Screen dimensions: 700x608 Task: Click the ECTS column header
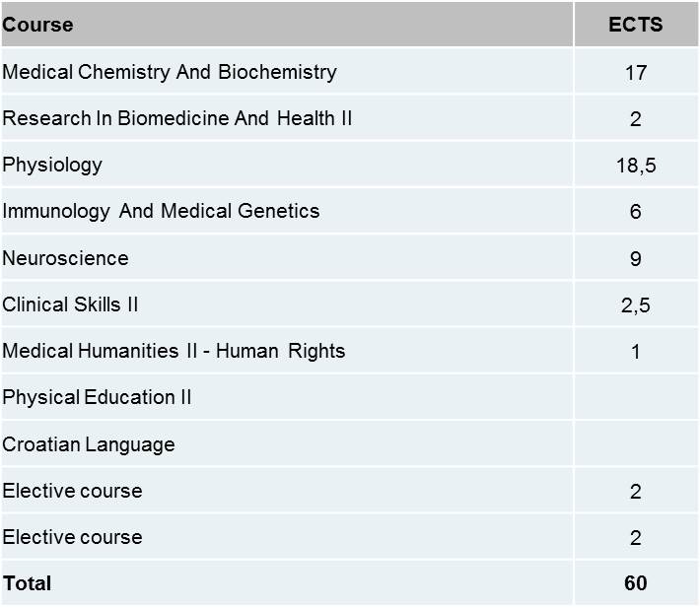coord(636,24)
